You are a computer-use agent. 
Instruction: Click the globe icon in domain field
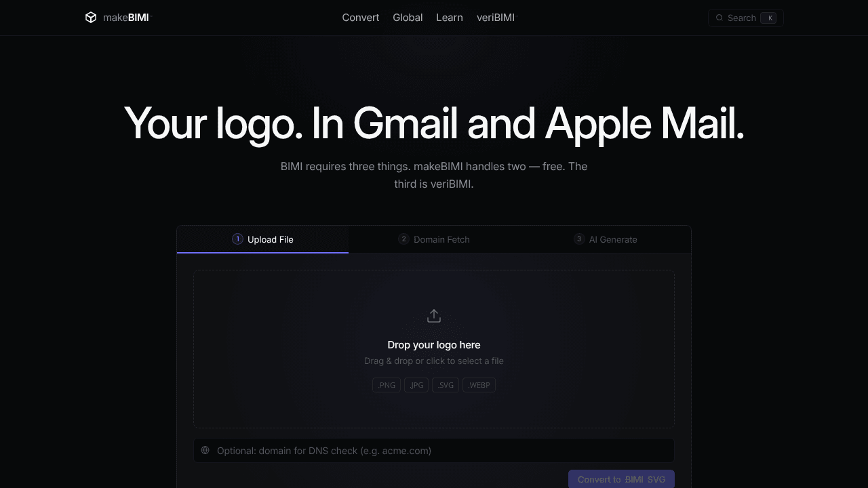[205, 450]
